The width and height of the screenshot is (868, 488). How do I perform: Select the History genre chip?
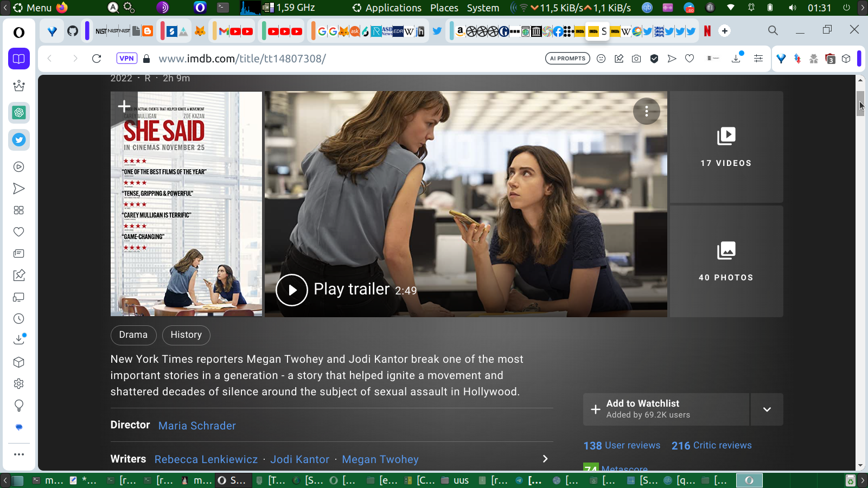pos(186,335)
